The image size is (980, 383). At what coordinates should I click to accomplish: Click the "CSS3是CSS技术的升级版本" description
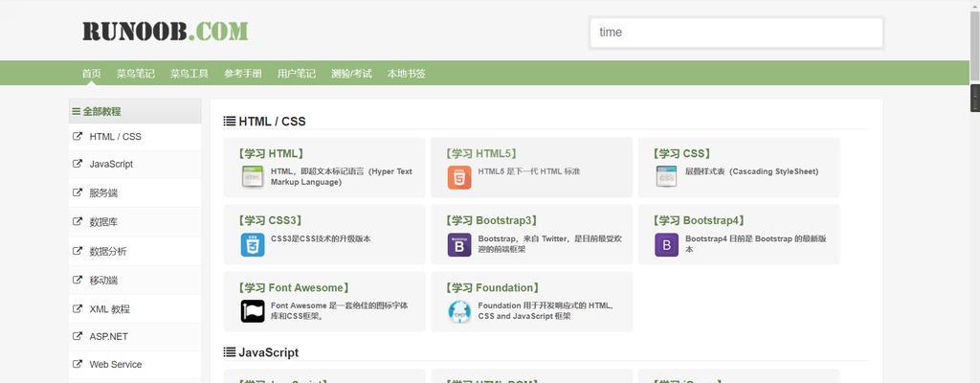321,238
